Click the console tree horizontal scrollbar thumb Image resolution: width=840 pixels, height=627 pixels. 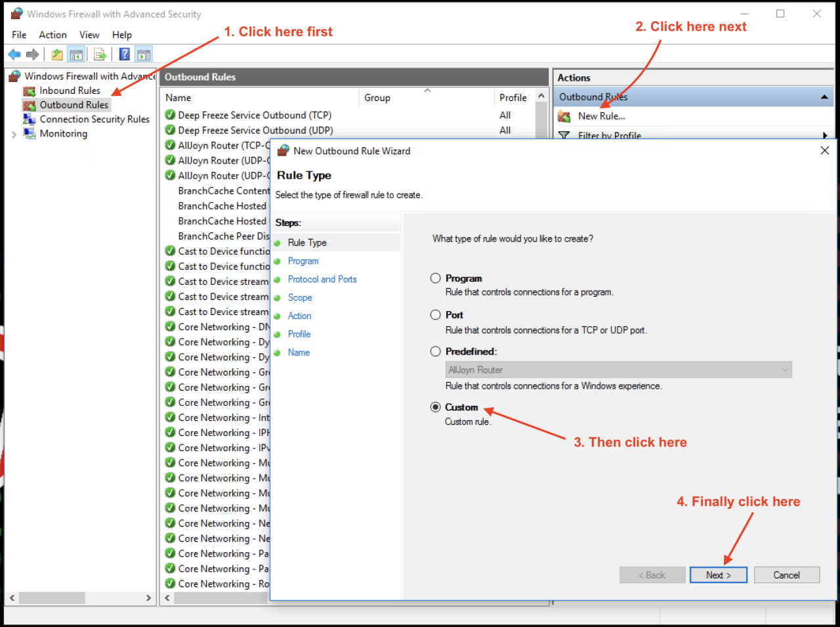[x=52, y=598]
